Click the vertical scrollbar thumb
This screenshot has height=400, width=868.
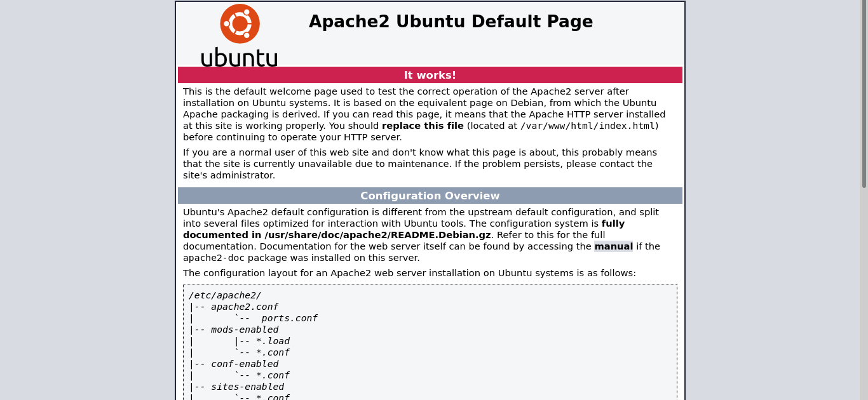[864, 95]
